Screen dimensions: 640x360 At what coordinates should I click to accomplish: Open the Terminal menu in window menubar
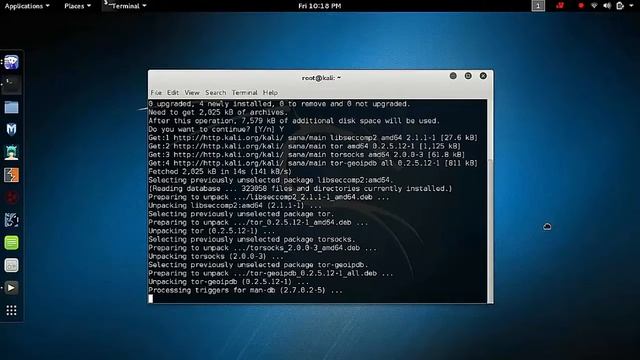(244, 93)
